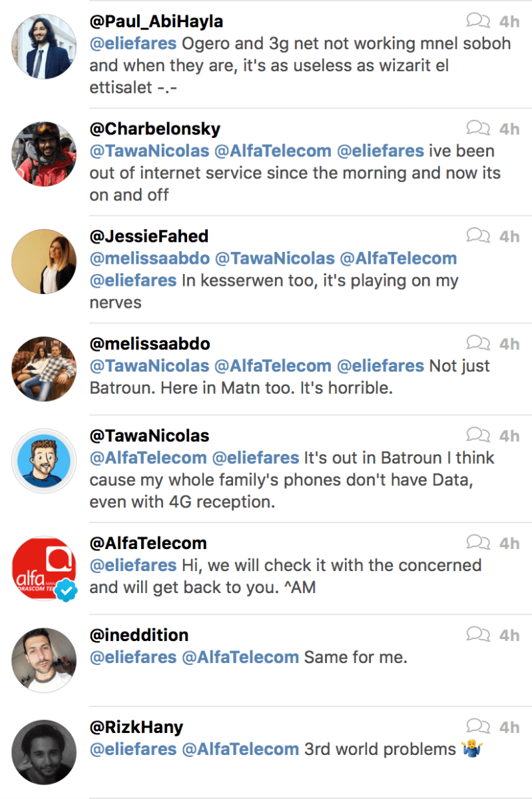This screenshot has height=799, width=532.
Task: Open the @JessieFahed username heading
Action: (149, 237)
